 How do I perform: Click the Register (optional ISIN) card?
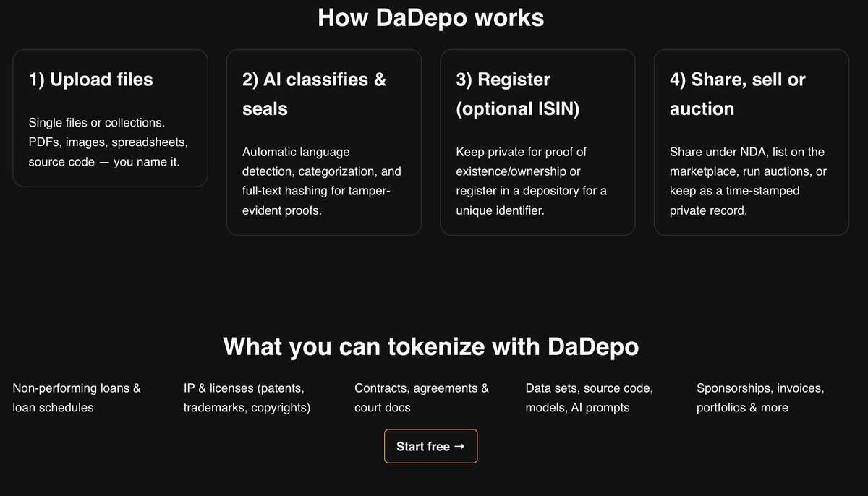pyautogui.click(x=537, y=142)
